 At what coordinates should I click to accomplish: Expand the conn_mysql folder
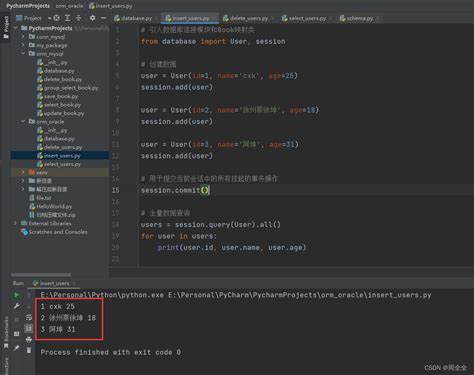(23, 37)
